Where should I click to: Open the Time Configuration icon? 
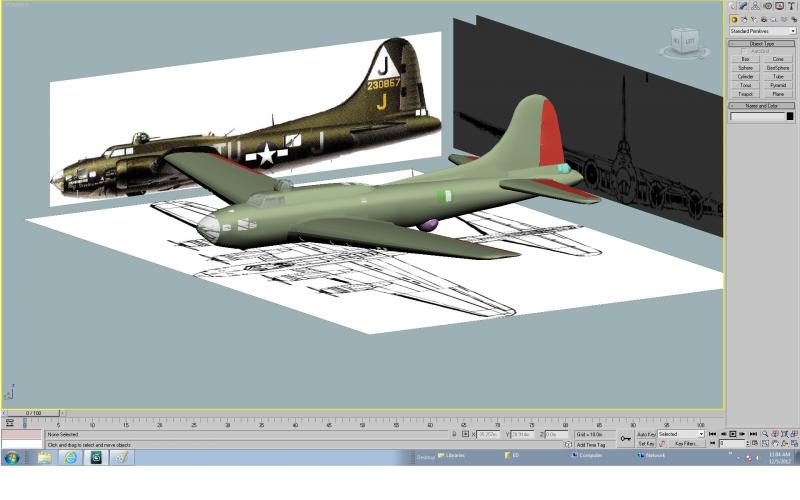755,443
